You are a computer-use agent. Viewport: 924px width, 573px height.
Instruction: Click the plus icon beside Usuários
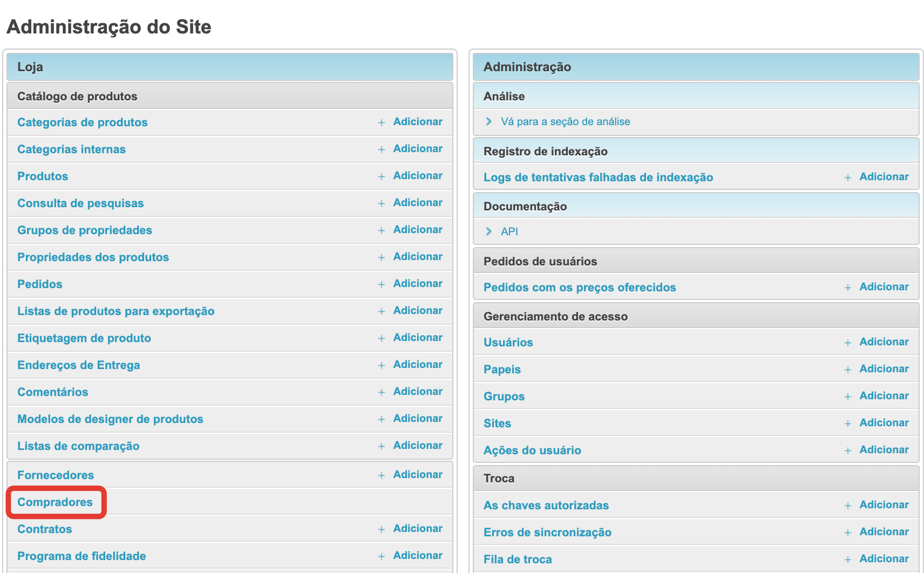point(847,343)
